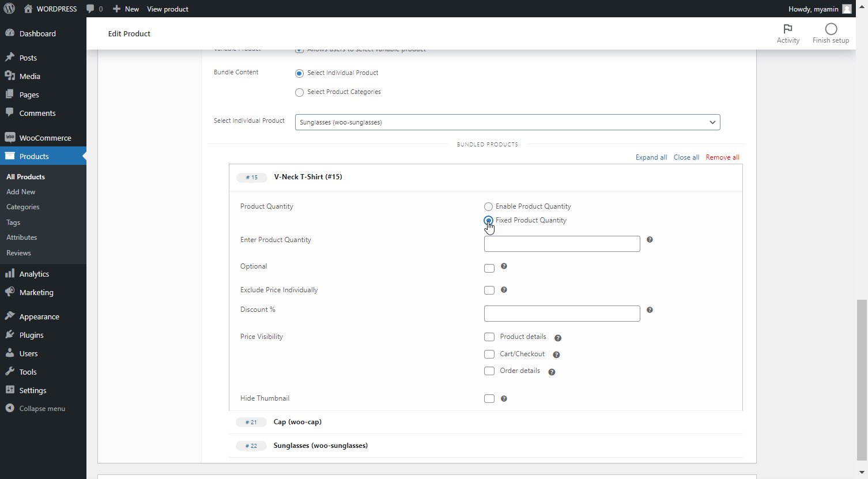Click the Analytics bar chart icon
Image resolution: width=868 pixels, height=479 pixels.
(10, 273)
